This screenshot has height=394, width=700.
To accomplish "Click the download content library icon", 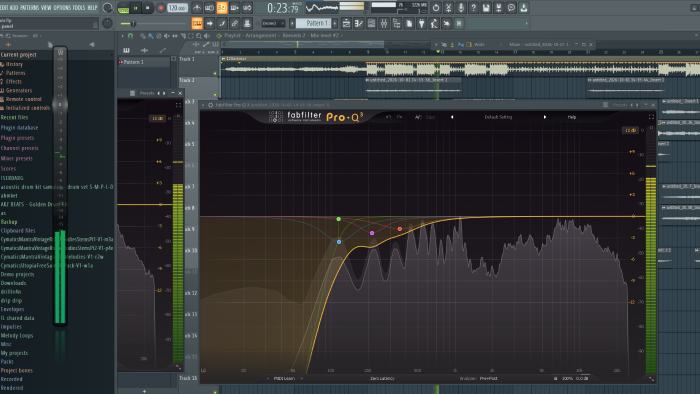I will 523,8.
